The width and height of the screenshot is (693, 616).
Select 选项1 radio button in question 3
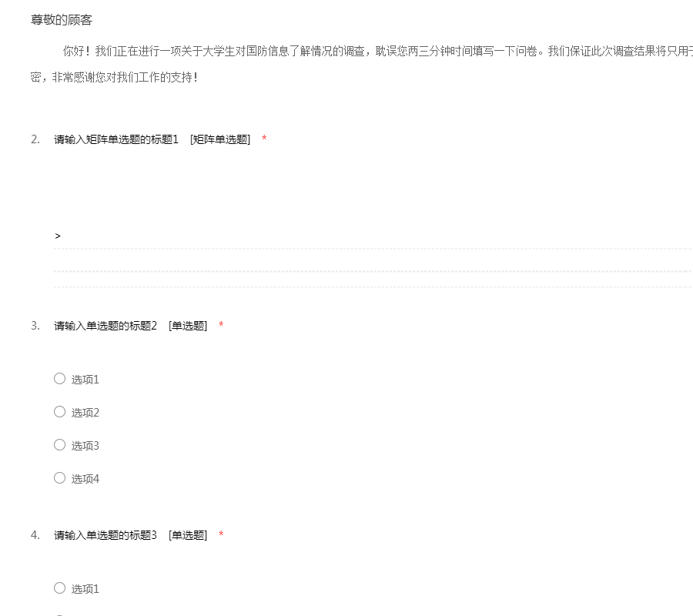click(x=59, y=378)
